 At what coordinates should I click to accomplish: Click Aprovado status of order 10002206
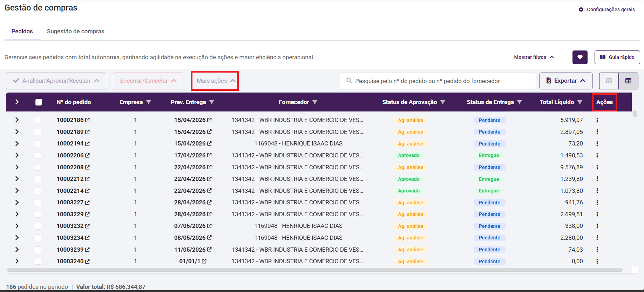(409, 155)
